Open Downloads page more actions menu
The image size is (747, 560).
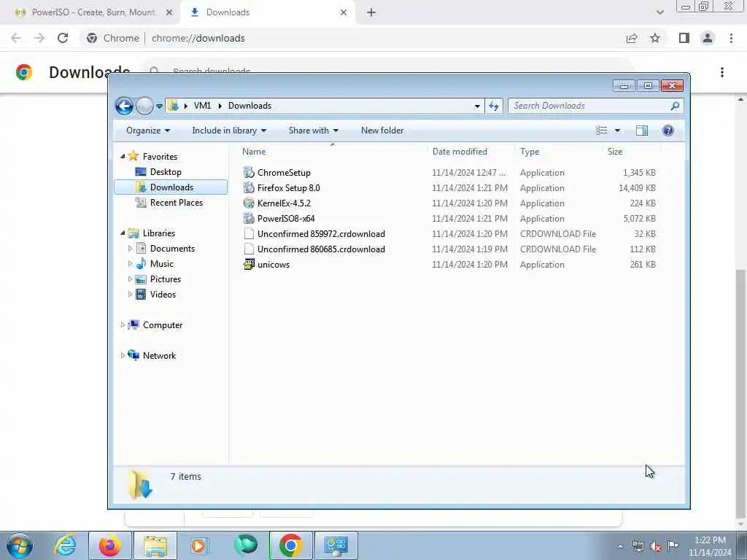722,72
